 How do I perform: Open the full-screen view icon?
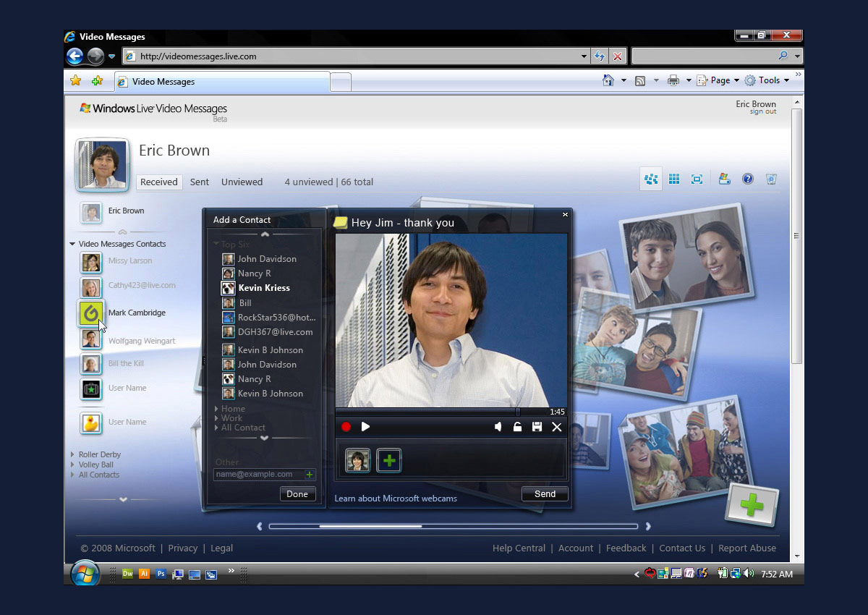[697, 179]
